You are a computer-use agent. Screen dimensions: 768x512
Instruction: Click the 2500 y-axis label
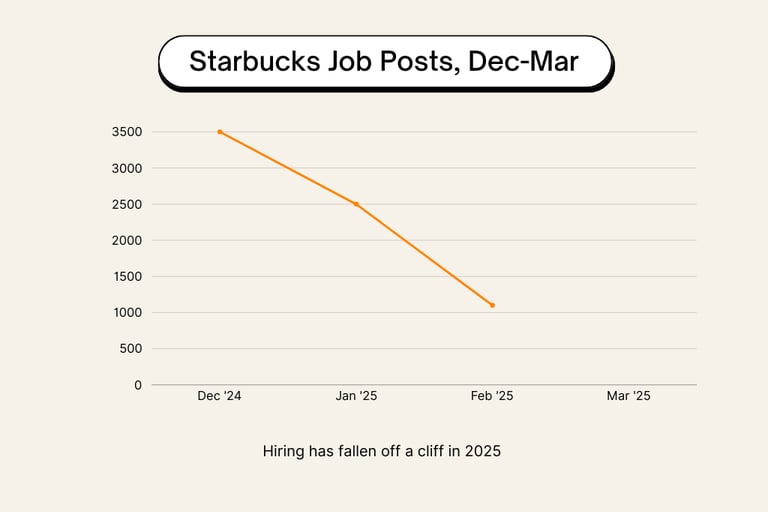pos(126,204)
